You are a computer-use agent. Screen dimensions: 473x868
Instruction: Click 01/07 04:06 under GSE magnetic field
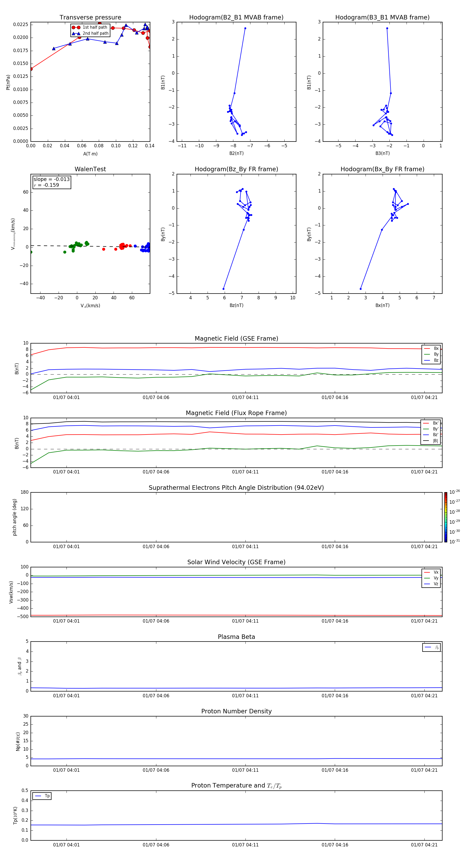point(156,398)
